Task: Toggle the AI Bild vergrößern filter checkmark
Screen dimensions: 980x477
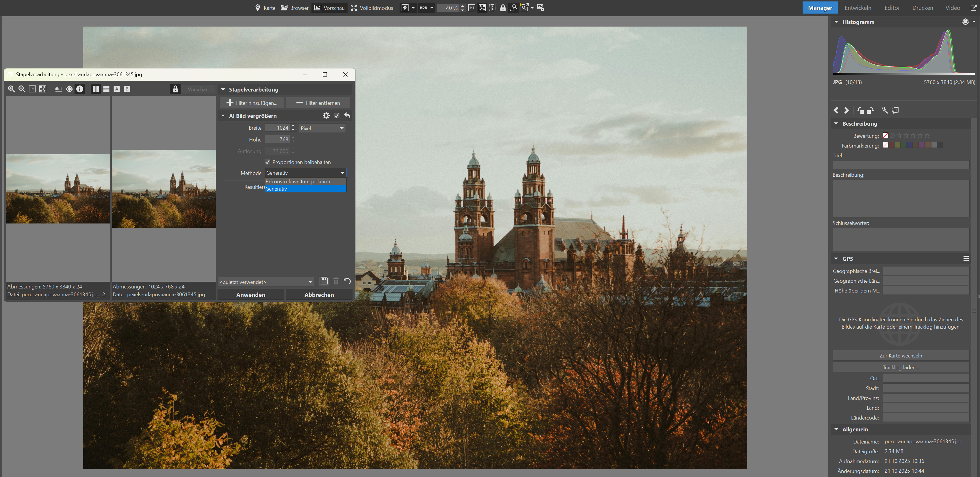Action: pyautogui.click(x=337, y=115)
